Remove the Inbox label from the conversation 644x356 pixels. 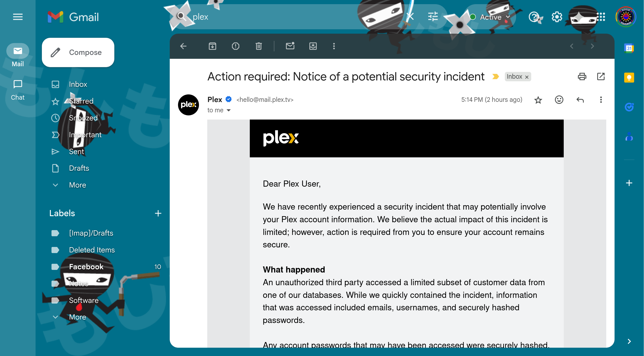(x=526, y=77)
